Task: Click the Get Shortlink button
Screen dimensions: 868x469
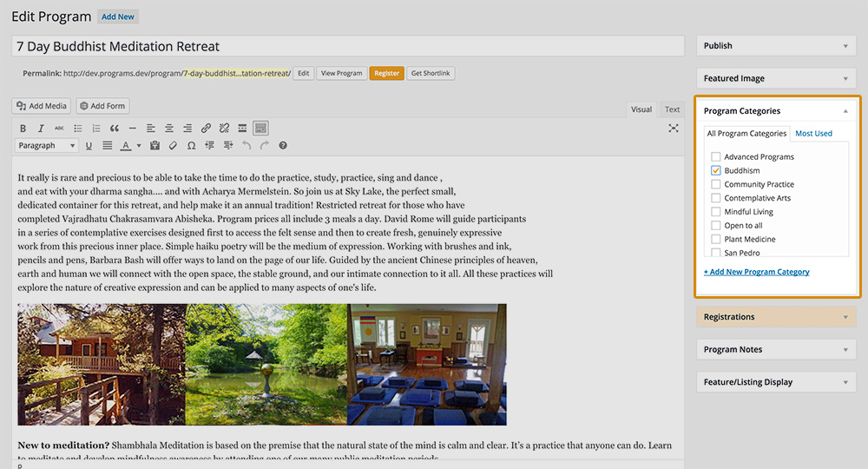Action: pos(431,73)
